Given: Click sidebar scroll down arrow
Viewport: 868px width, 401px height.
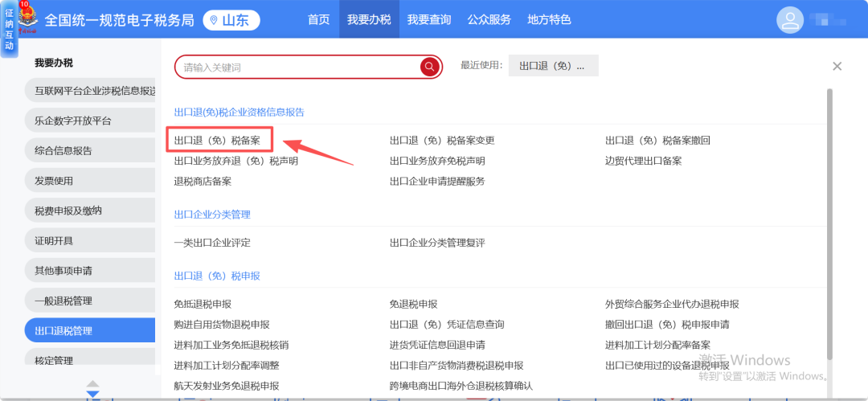Looking at the screenshot, I should pyautogui.click(x=92, y=394).
